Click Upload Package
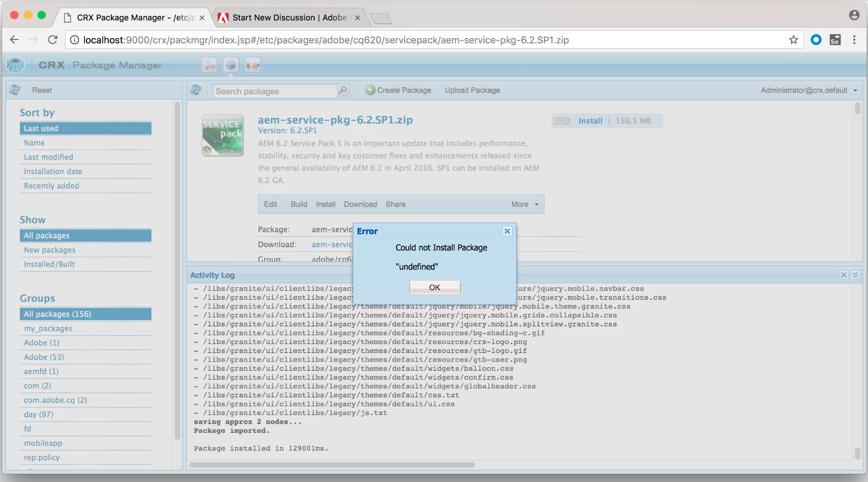This screenshot has height=482, width=868. pyautogui.click(x=472, y=90)
